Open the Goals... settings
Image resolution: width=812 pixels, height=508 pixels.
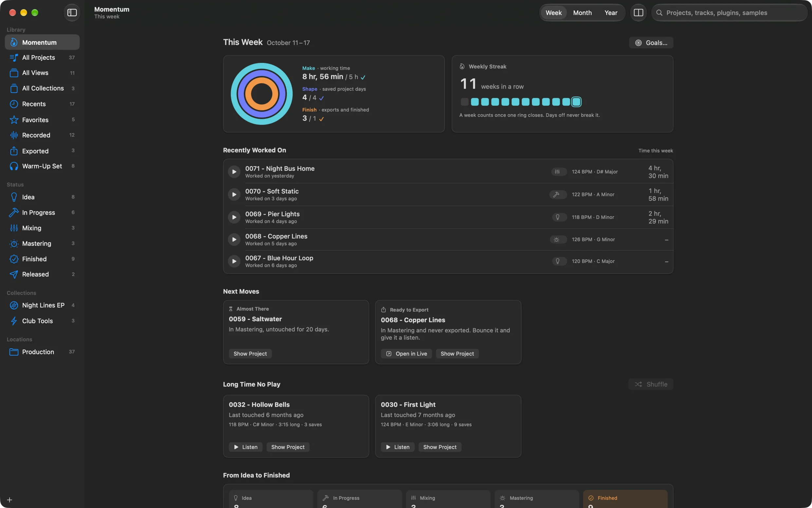point(651,43)
